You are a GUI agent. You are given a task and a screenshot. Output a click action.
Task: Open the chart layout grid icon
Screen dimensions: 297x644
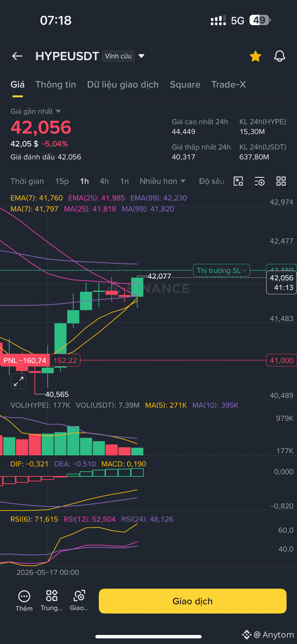281,181
